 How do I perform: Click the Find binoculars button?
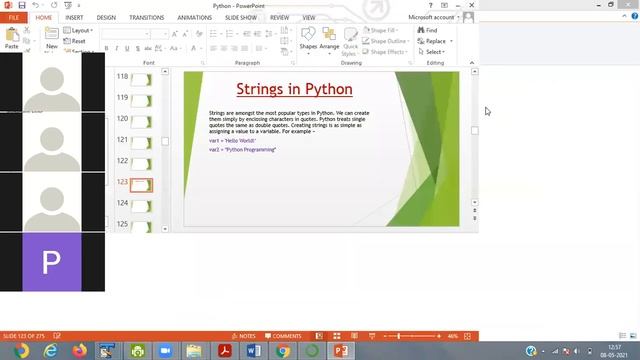pyautogui.click(x=427, y=30)
